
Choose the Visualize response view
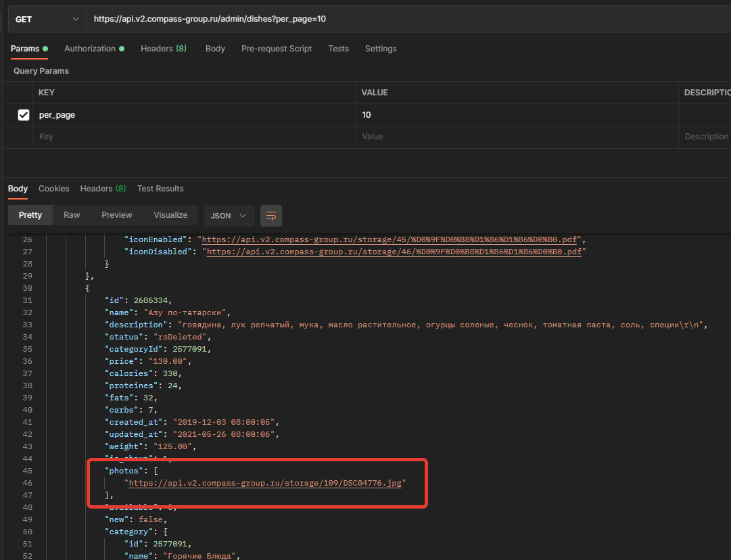[170, 215]
